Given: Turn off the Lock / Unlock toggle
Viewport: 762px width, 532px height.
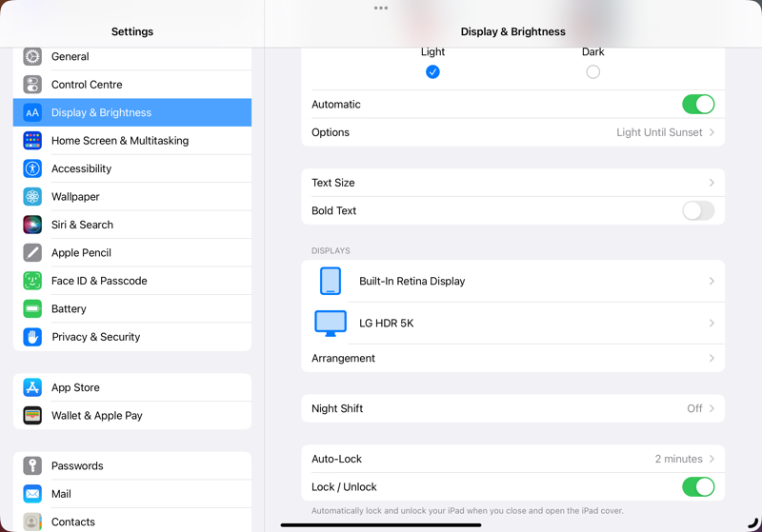Looking at the screenshot, I should point(697,487).
